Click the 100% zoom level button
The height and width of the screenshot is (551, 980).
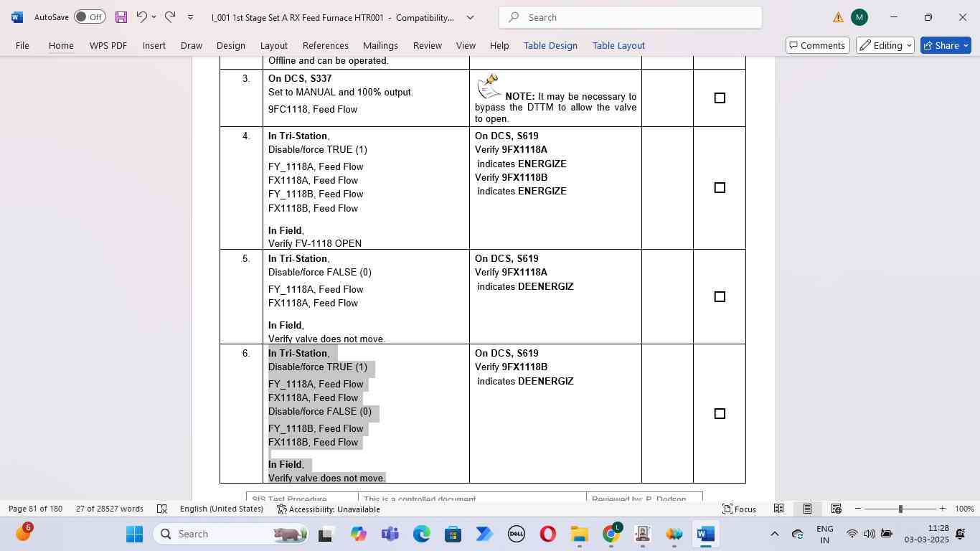(964, 509)
